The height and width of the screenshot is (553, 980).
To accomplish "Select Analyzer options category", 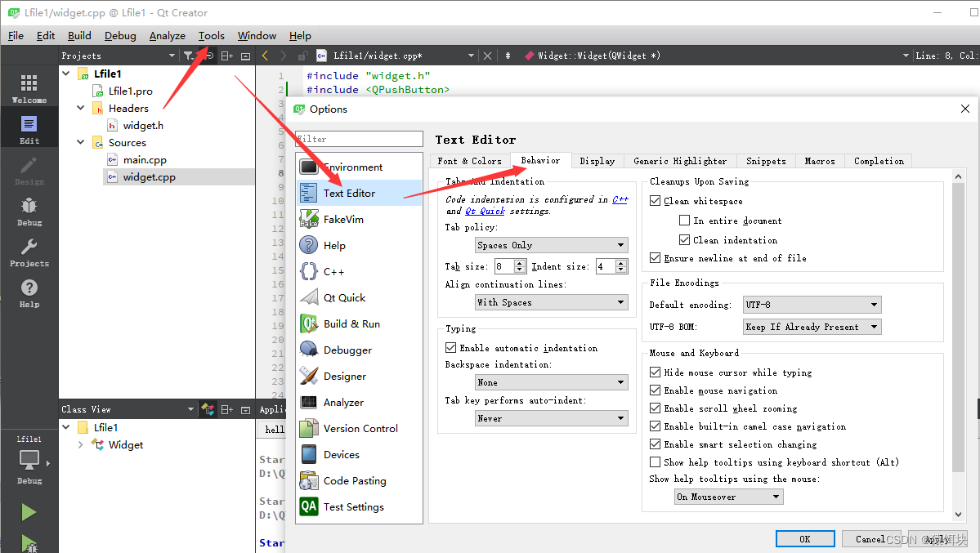I will 360,403.
